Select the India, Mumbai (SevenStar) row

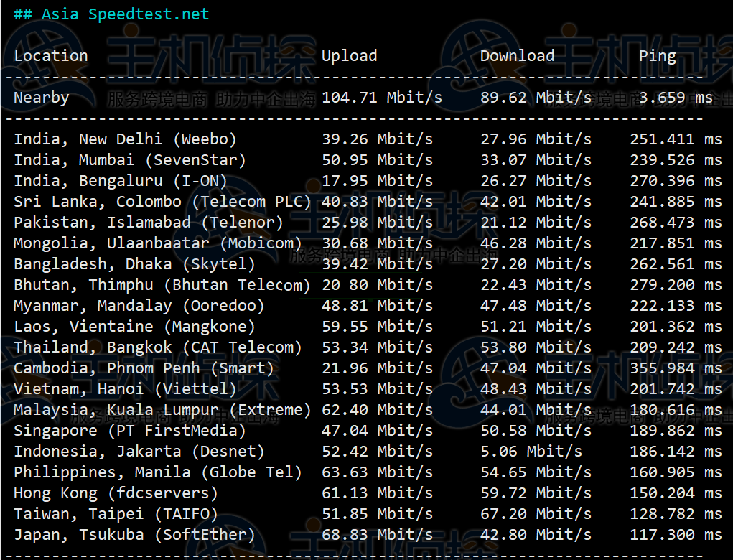[130, 160]
